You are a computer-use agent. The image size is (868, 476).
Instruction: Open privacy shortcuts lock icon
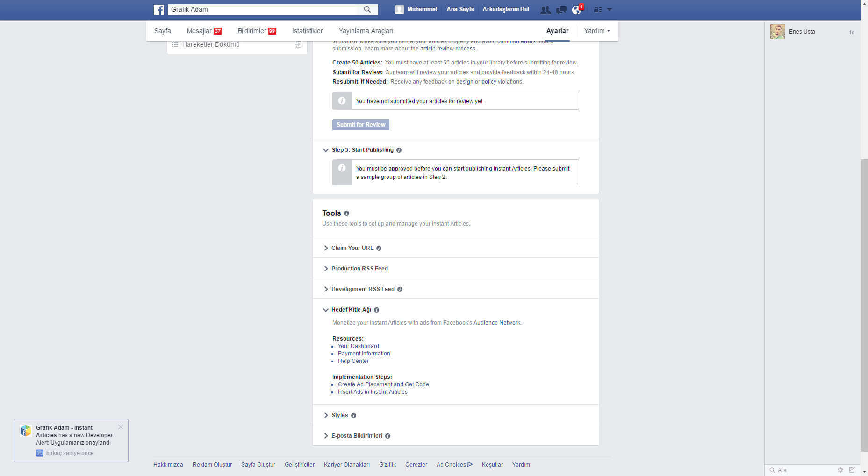point(598,10)
